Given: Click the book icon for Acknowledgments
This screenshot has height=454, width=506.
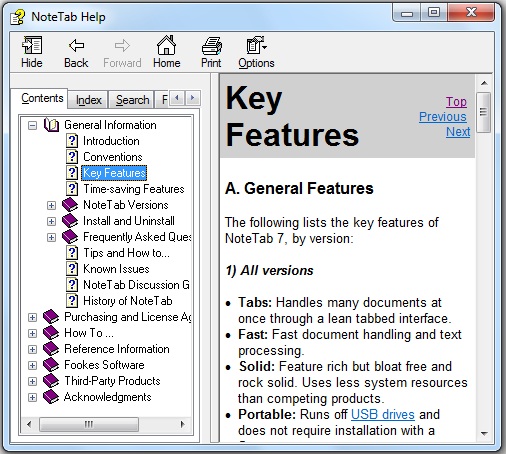Looking at the screenshot, I should click(x=51, y=397).
